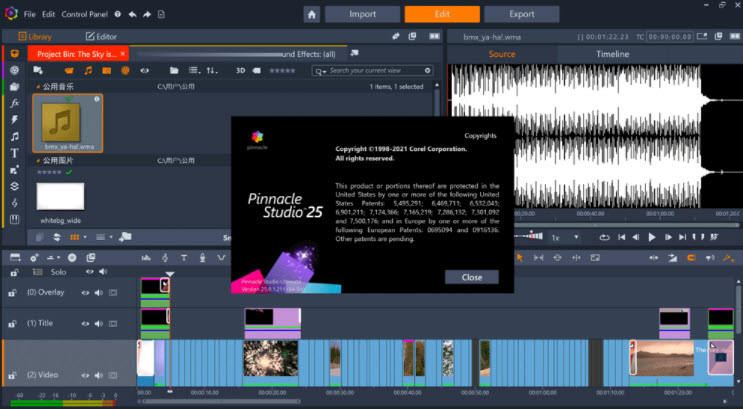
Task: Open the File menu
Action: click(30, 15)
